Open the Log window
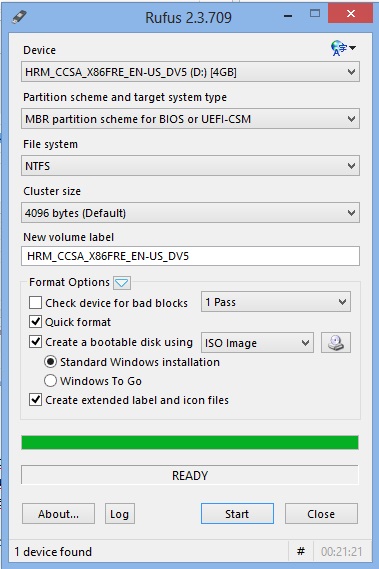This screenshot has height=569, width=379. (x=119, y=513)
